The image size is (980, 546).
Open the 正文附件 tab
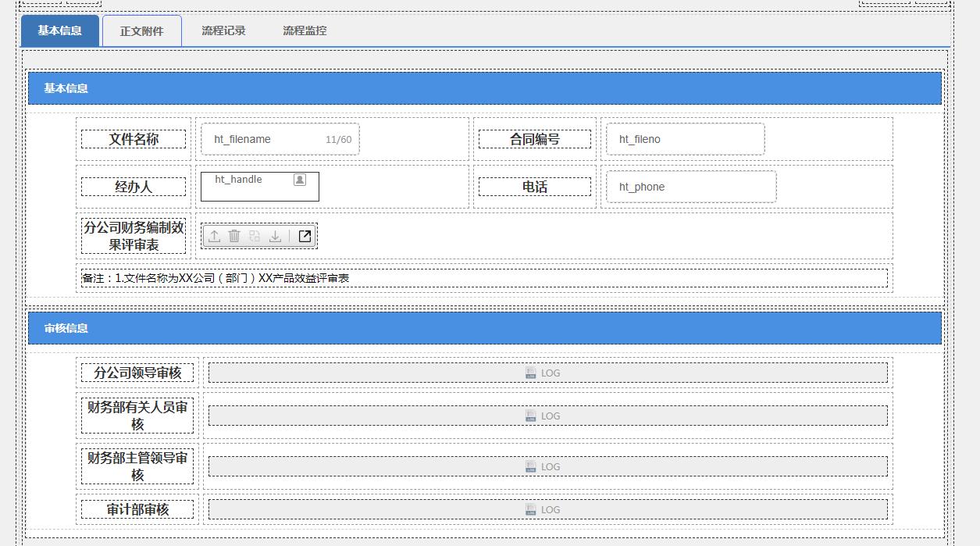click(x=142, y=31)
